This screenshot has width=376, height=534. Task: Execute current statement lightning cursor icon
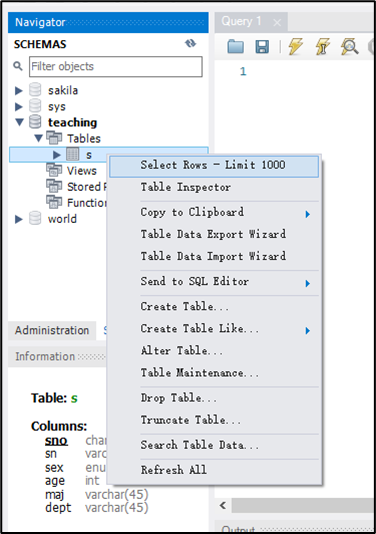tap(322, 46)
